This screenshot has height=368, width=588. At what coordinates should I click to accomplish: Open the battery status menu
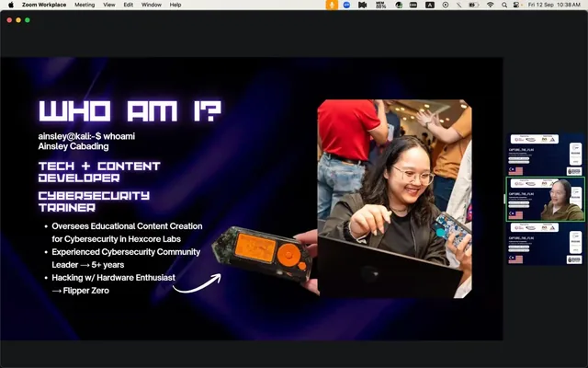click(474, 5)
